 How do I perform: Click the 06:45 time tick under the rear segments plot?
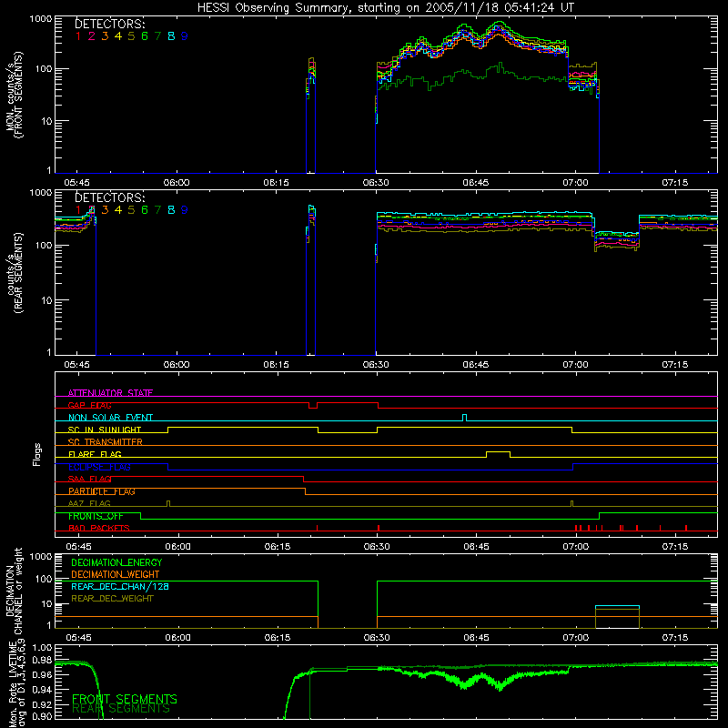475,365
